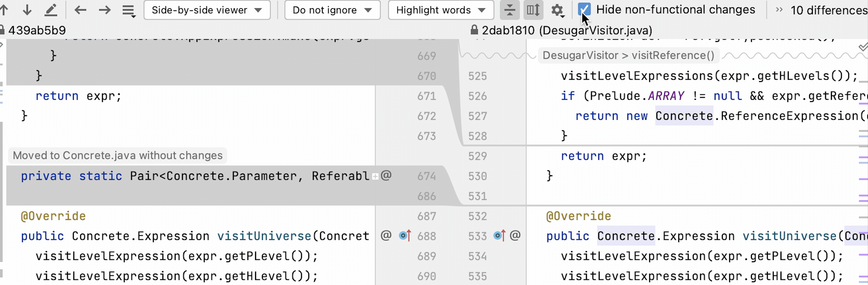Viewport: 868px width, 285px height.
Task: Open Side-by-side viewer dropdown
Action: 207,10
